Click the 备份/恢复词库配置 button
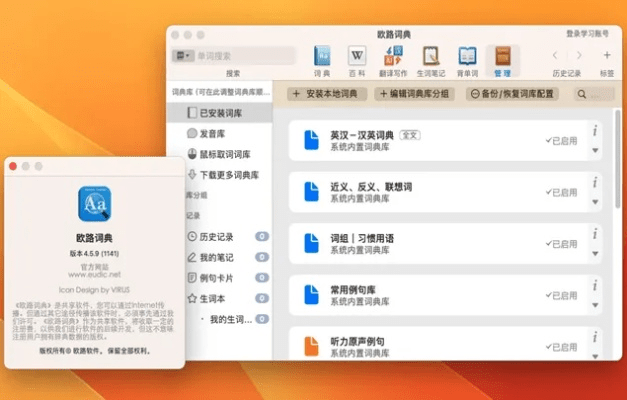 [512, 94]
